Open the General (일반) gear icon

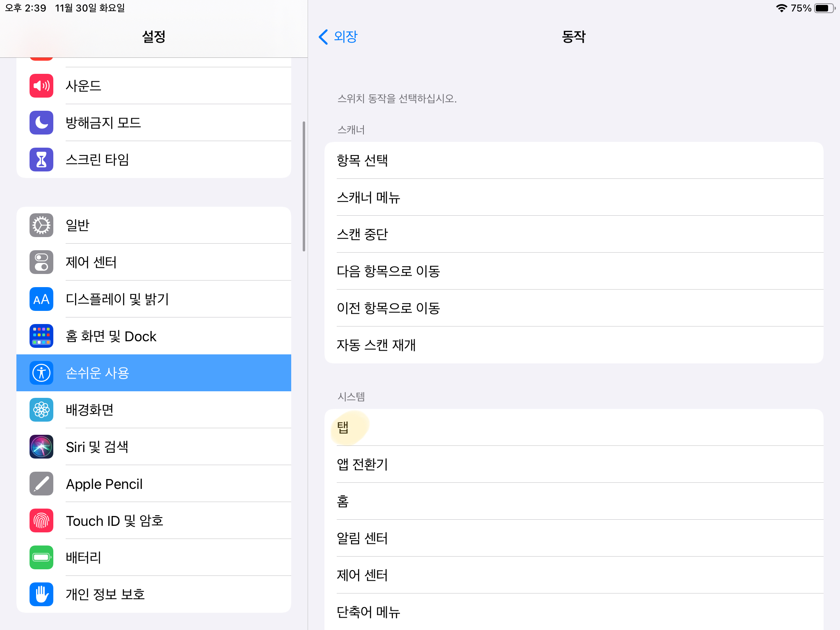pyautogui.click(x=41, y=225)
